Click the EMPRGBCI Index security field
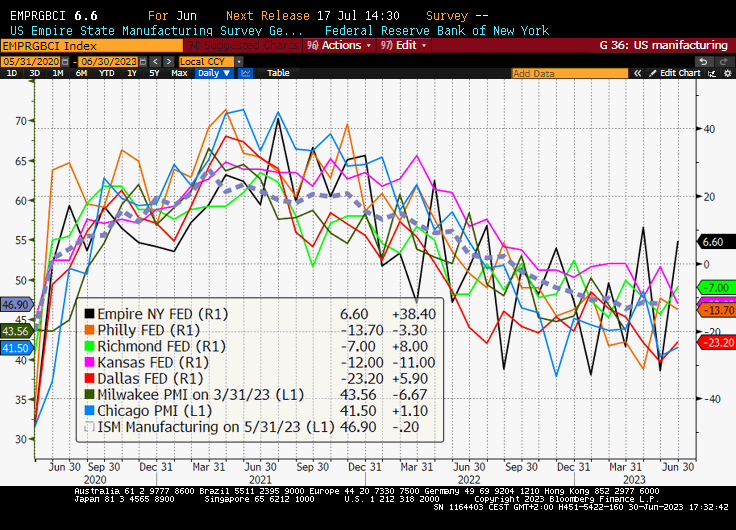 pyautogui.click(x=92, y=46)
